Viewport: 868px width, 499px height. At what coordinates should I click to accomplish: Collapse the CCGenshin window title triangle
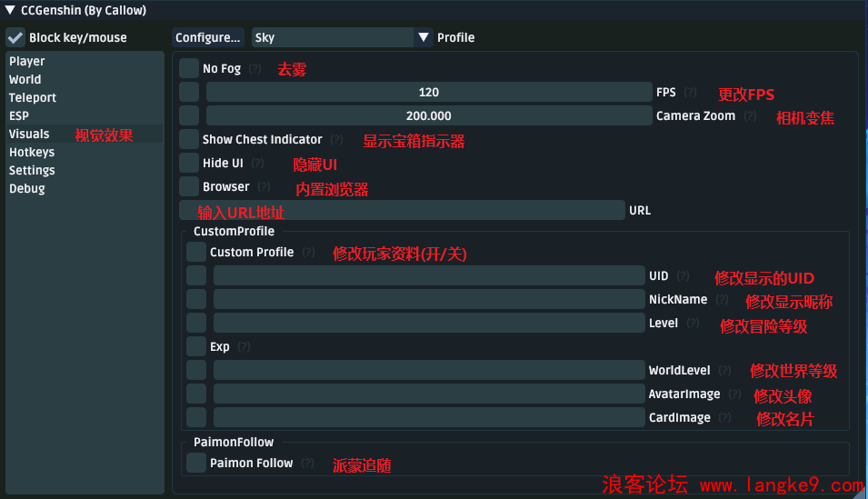(x=10, y=11)
